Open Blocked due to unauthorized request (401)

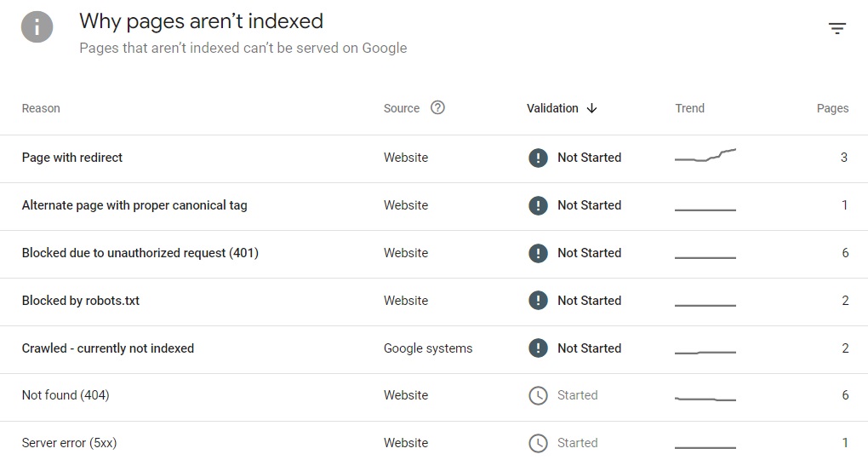click(140, 253)
